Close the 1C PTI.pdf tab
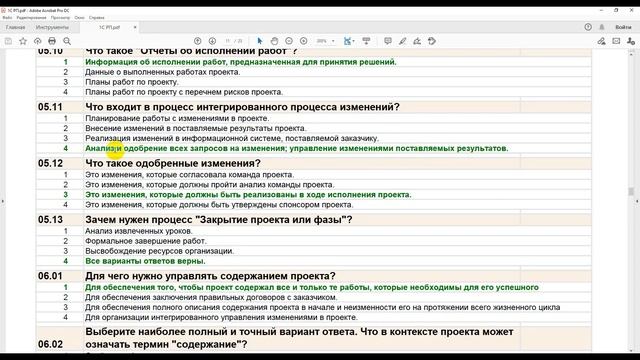 coord(135,27)
